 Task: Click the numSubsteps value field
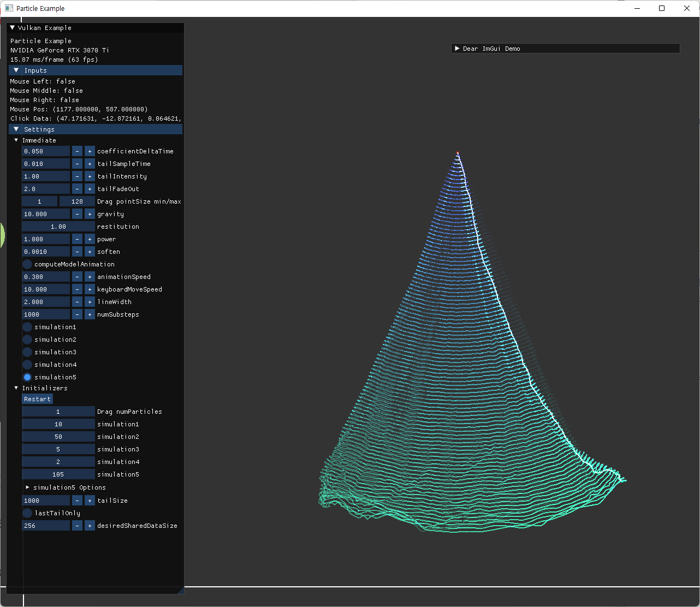[46, 314]
